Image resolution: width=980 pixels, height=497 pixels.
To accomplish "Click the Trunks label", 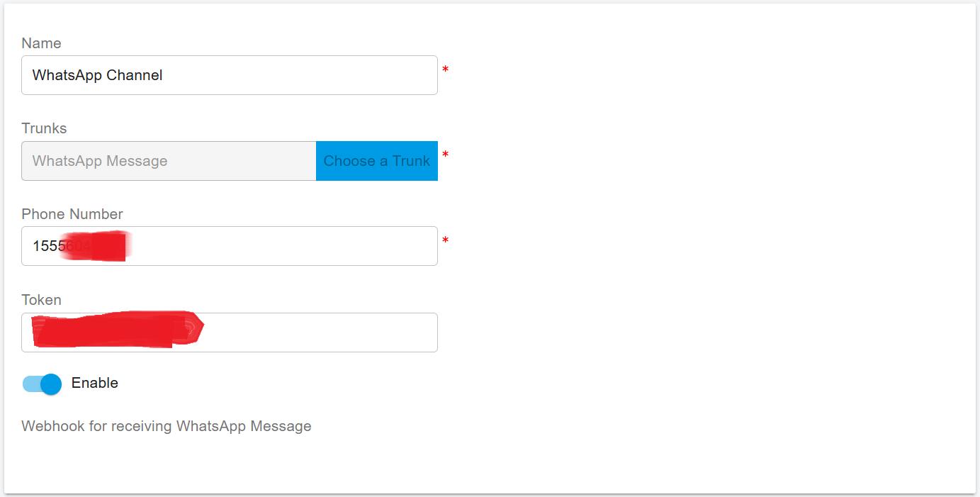I will coord(43,128).
